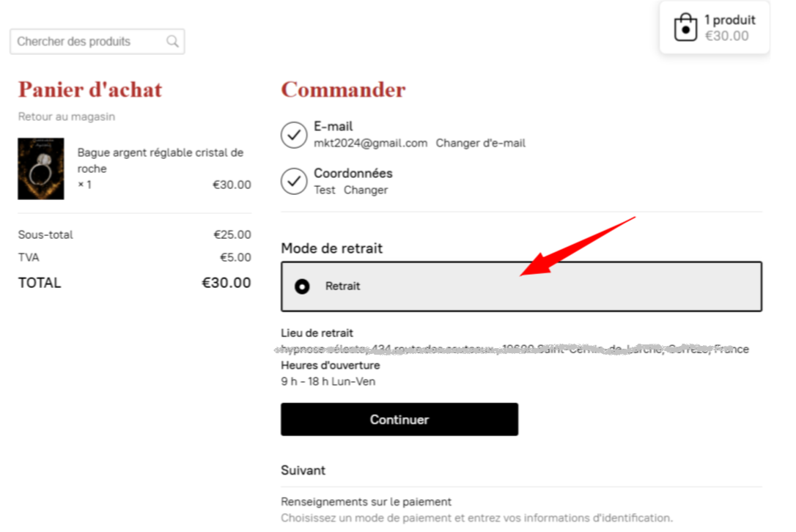
Task: Click the Panier d'achat heading
Action: pos(90,90)
